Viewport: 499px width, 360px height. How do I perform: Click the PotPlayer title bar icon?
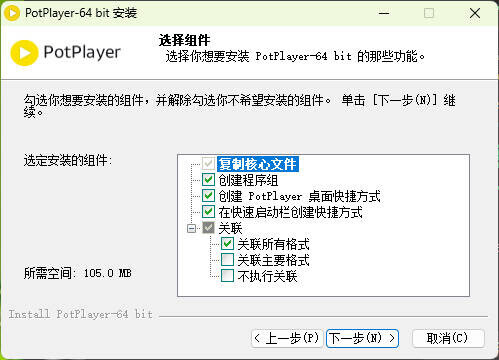pyautogui.click(x=12, y=13)
